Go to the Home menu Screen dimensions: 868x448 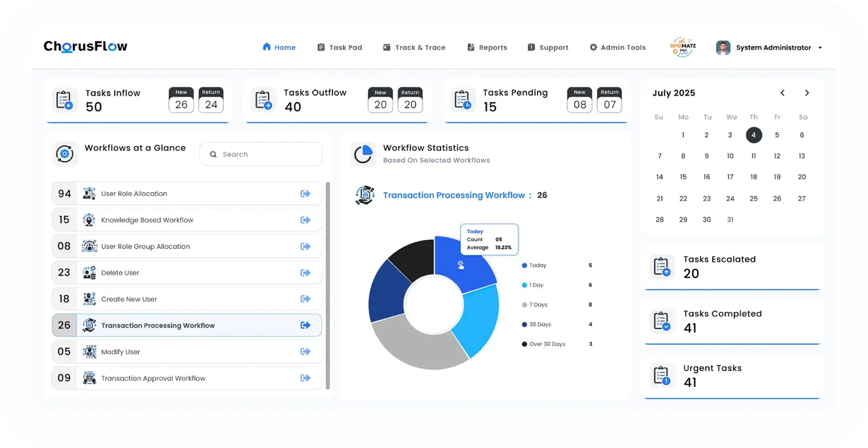click(x=279, y=47)
